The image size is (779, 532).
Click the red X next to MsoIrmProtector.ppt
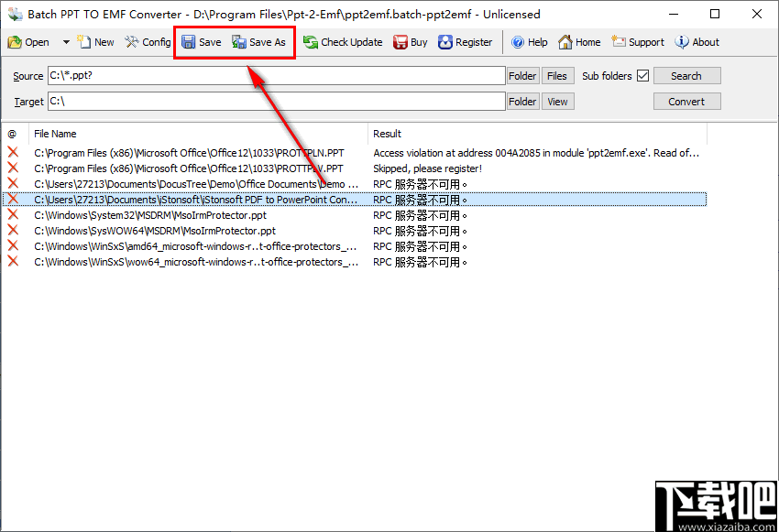pyautogui.click(x=12, y=215)
